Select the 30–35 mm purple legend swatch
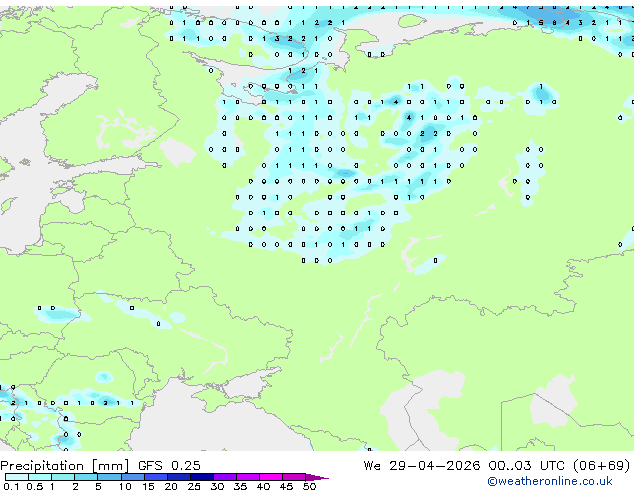Screen dimensions: 634x490 (225, 477)
